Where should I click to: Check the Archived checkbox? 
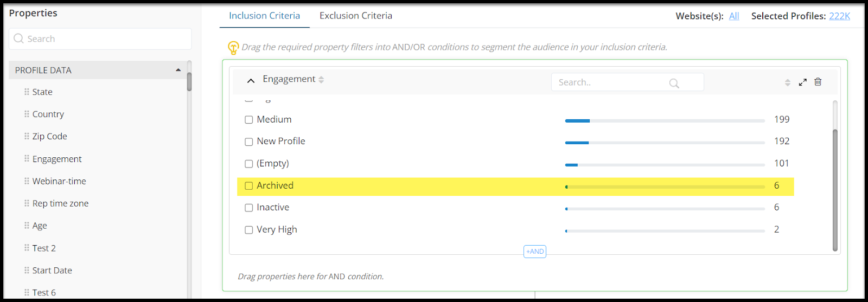pos(249,185)
